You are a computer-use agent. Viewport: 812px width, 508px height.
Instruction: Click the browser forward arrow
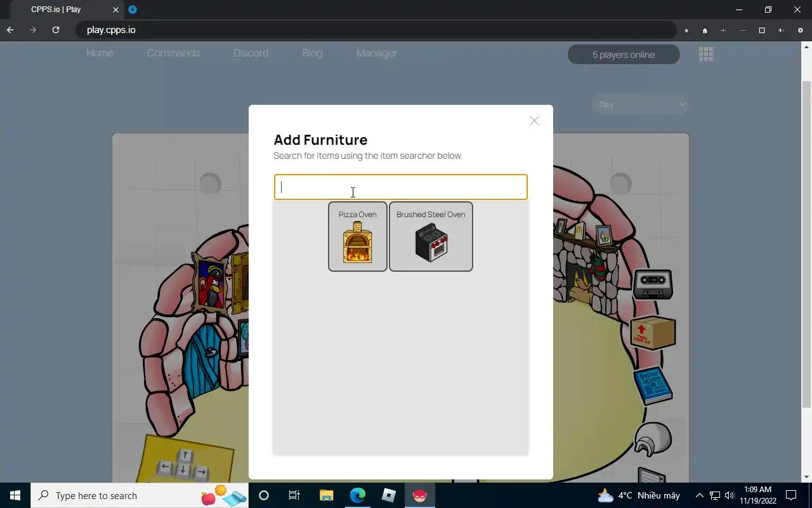[33, 30]
